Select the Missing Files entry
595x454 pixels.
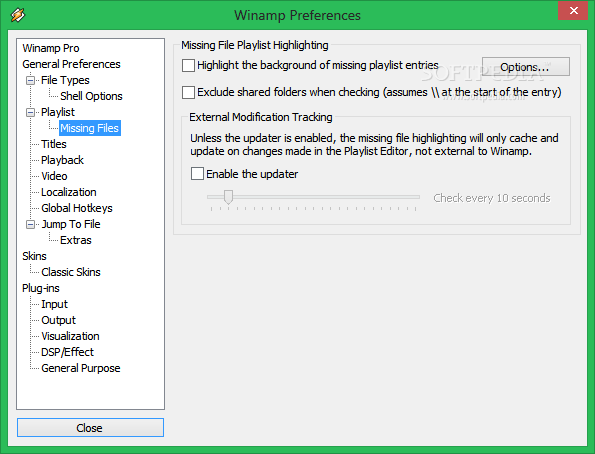(x=90, y=128)
